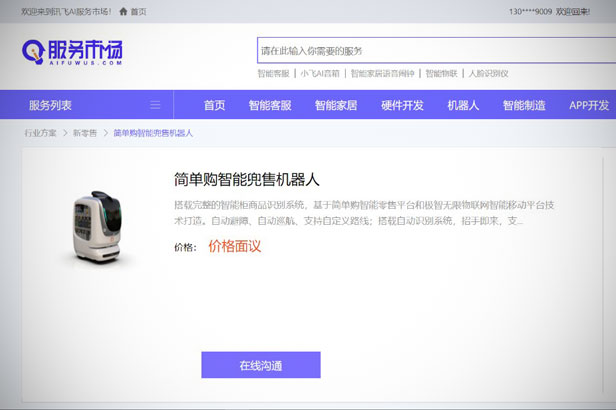Image resolution: width=616 pixels, height=410 pixels.
Task: Open 智能家居 nav menu item
Action: click(x=336, y=105)
